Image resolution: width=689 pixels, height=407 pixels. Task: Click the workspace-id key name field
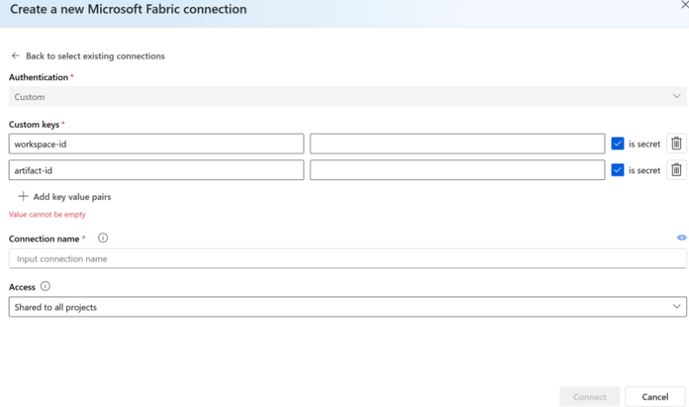[156, 144]
